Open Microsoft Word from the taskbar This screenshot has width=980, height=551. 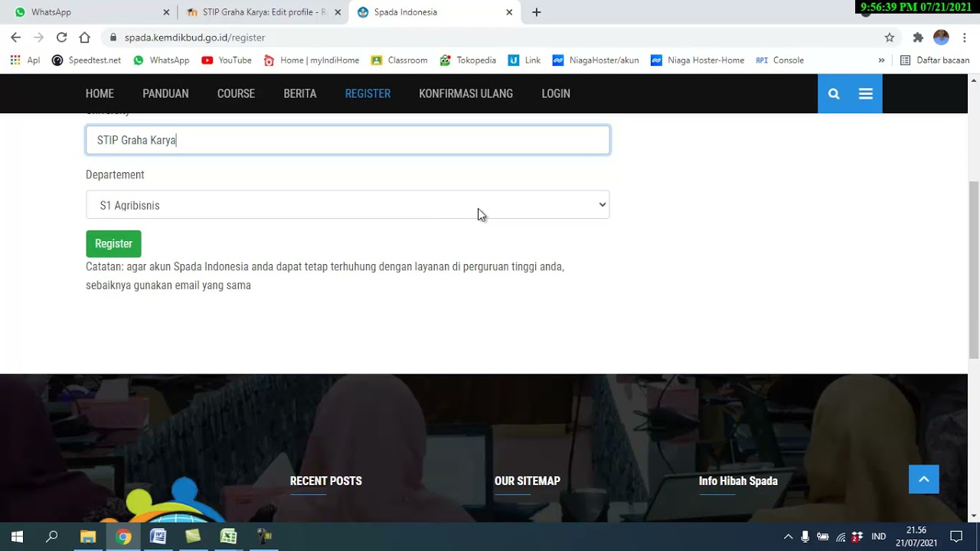158,536
